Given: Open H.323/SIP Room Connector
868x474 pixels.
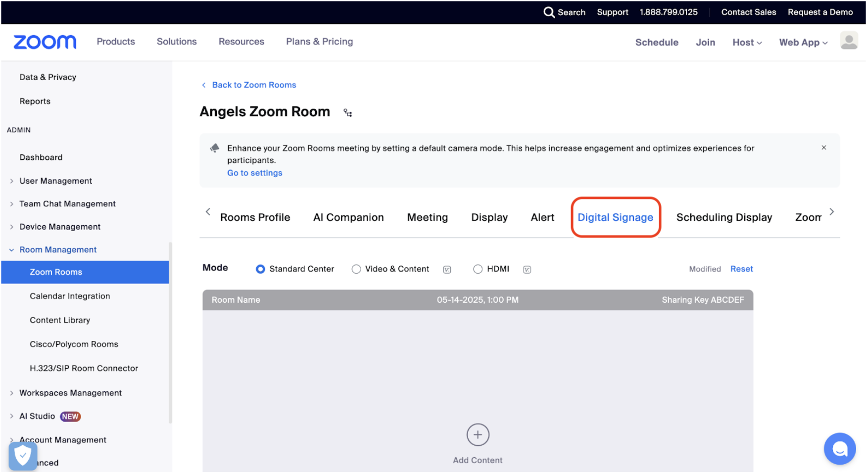Looking at the screenshot, I should point(85,369).
